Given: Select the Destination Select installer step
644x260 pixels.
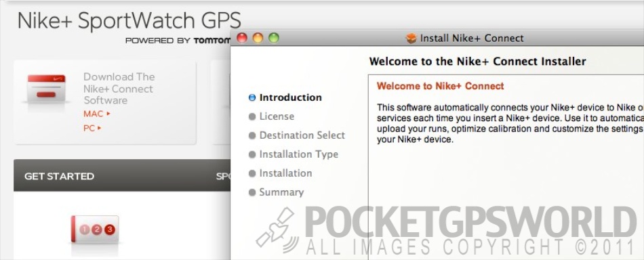Looking at the screenshot, I should pos(302,135).
